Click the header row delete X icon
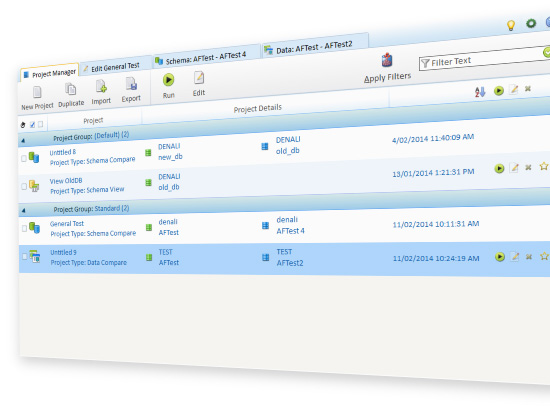Image resolution: width=550 pixels, height=407 pixels. pyautogui.click(x=528, y=89)
